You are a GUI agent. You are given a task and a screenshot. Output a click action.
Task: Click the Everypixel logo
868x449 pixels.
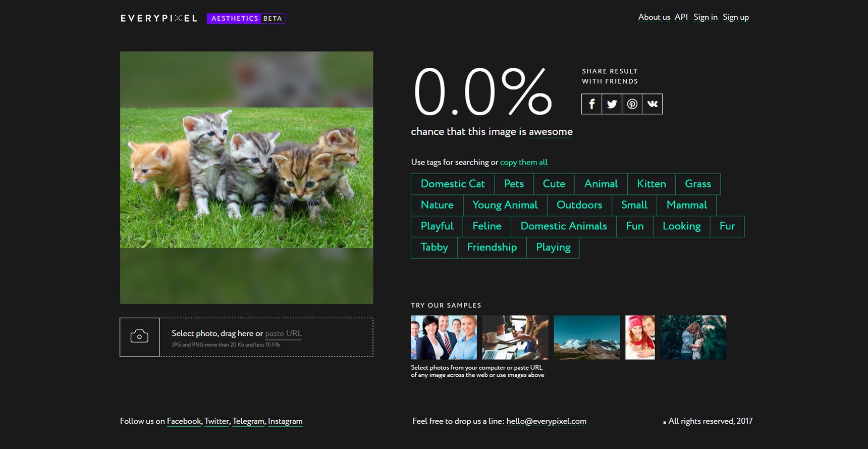click(x=158, y=18)
